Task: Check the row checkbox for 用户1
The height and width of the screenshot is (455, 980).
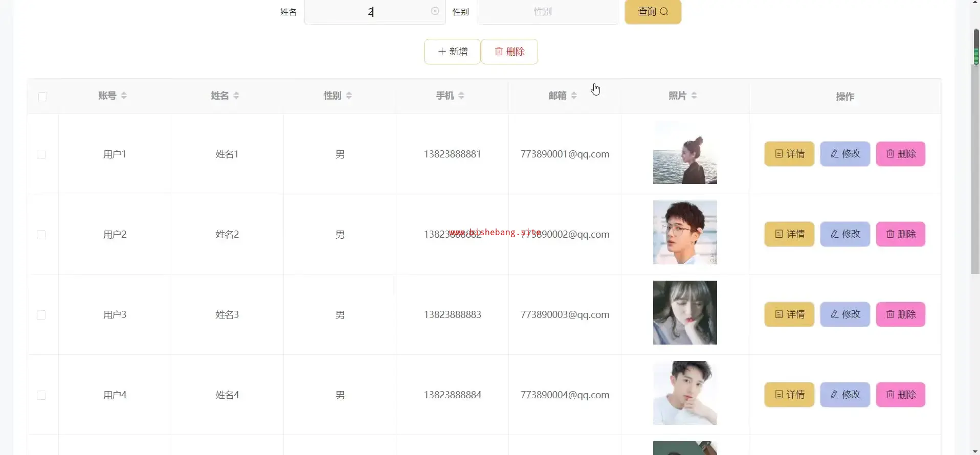Action: [41, 154]
